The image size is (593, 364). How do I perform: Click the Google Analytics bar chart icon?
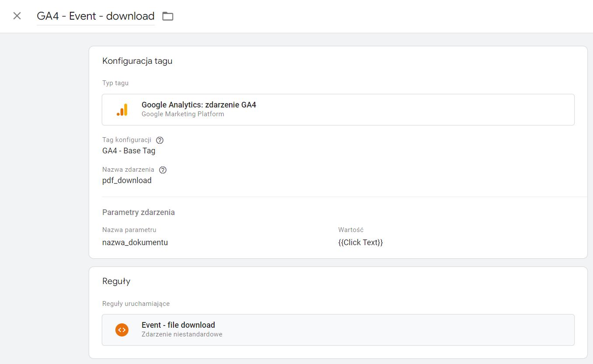coord(122,110)
